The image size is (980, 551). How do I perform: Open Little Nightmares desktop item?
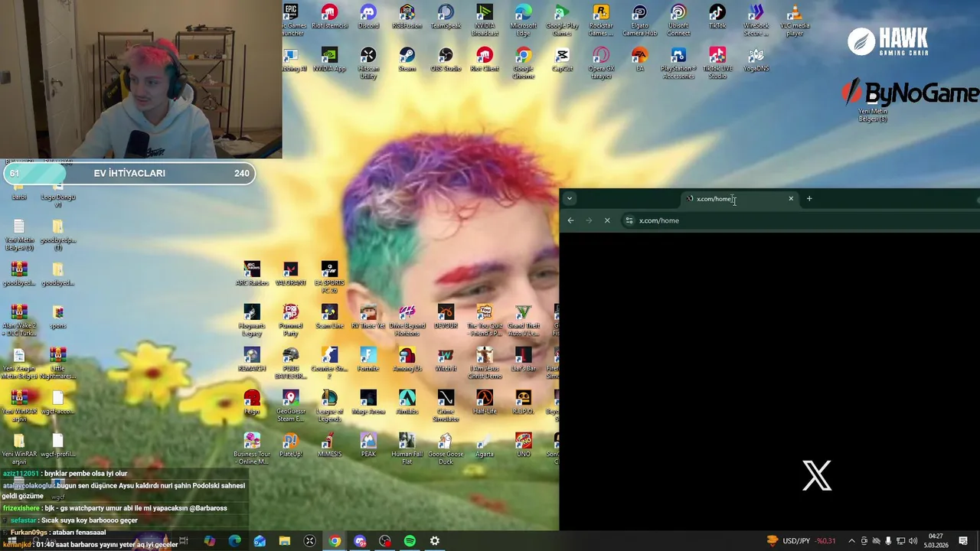click(x=57, y=364)
